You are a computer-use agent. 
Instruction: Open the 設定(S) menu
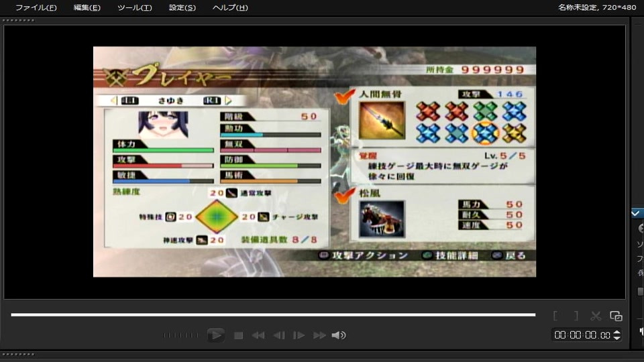(182, 7)
